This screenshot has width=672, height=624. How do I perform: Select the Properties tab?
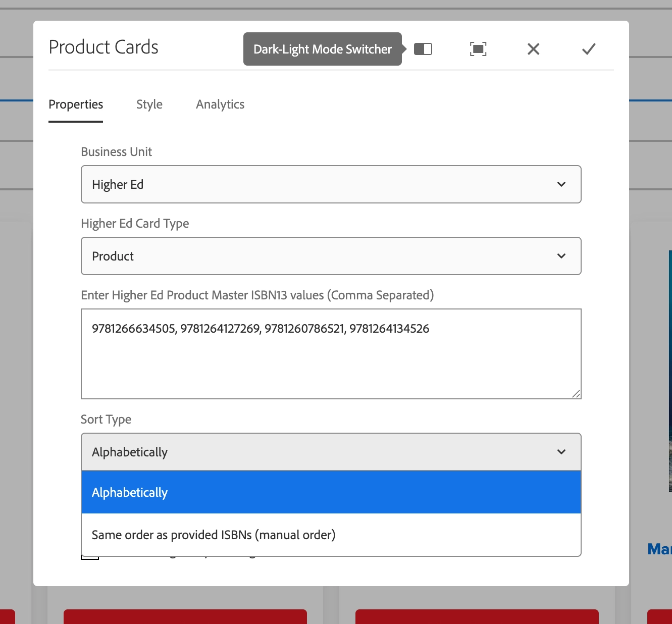[x=76, y=105]
